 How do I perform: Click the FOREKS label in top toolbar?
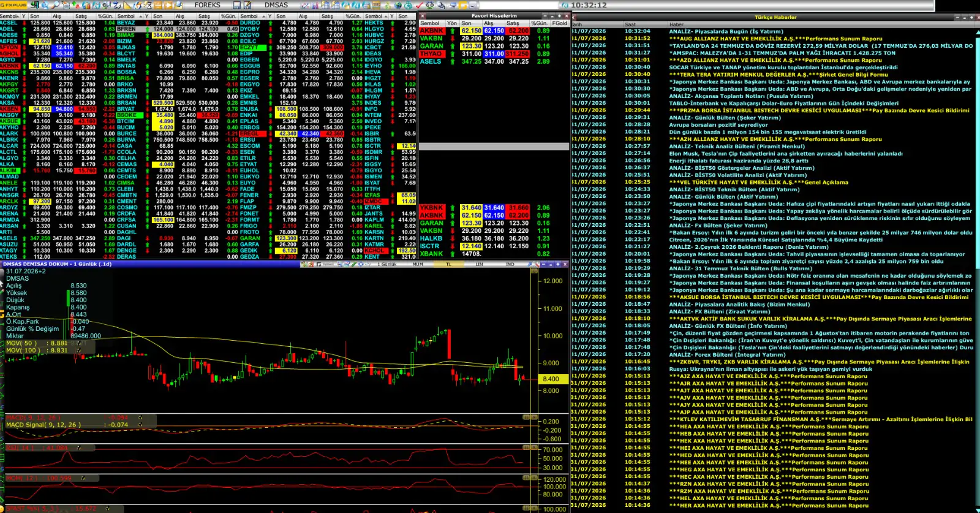click(207, 5)
